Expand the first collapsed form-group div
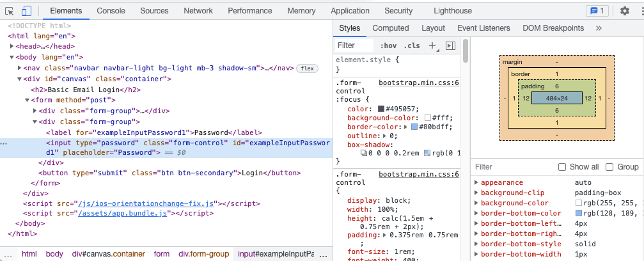The image size is (644, 261). (x=35, y=111)
